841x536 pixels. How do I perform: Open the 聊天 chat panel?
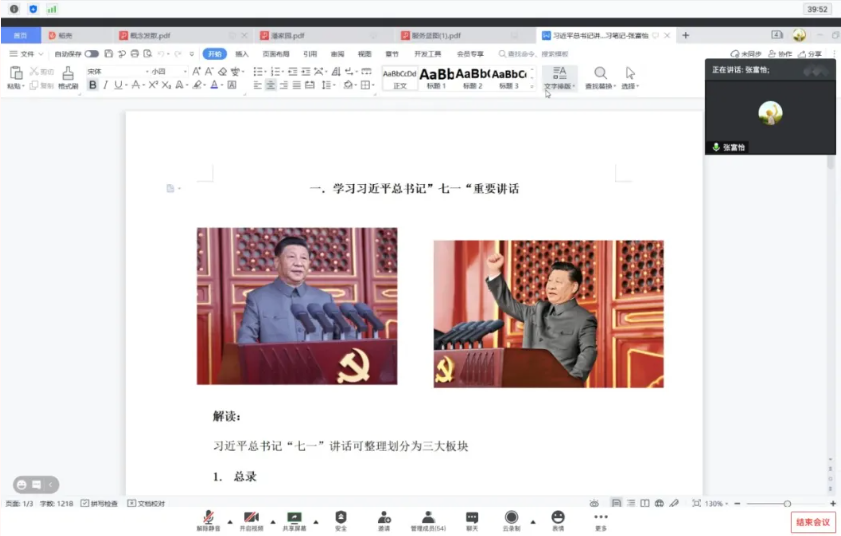pos(472,520)
